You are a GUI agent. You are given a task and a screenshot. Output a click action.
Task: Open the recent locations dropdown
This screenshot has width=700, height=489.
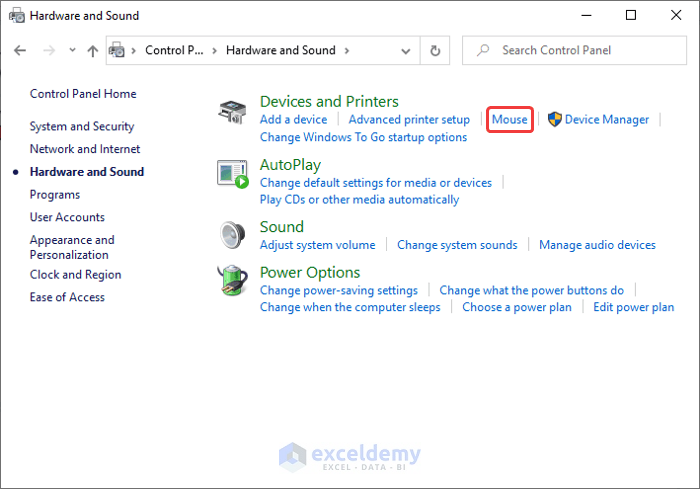[x=72, y=50]
